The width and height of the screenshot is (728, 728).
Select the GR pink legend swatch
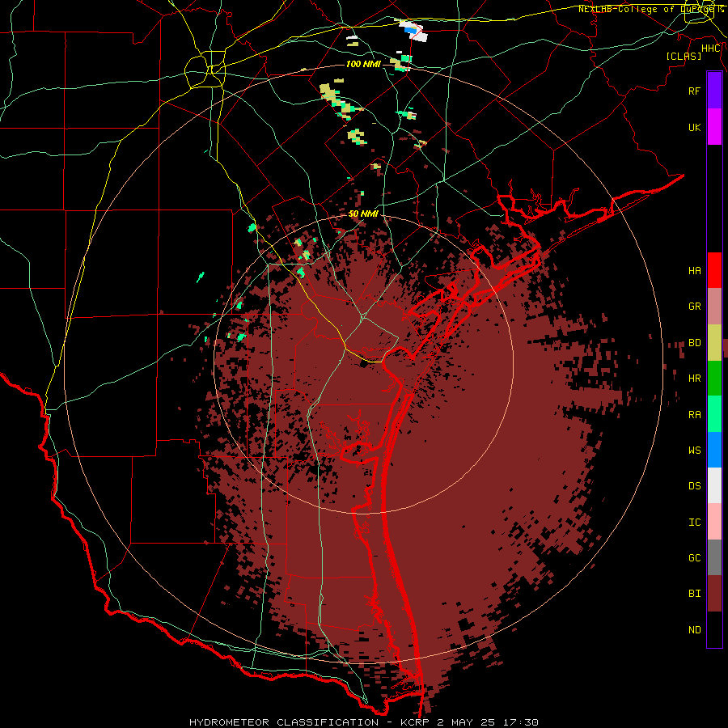(714, 307)
